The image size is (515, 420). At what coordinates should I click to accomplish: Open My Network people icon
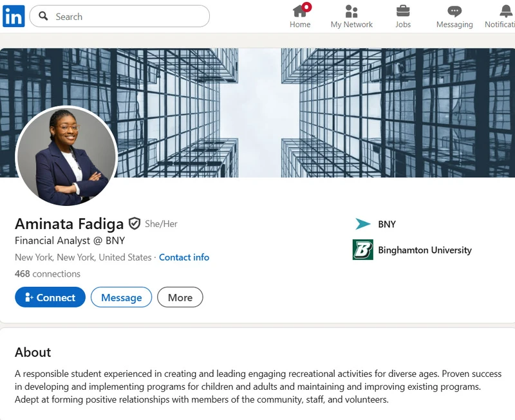[x=351, y=11]
